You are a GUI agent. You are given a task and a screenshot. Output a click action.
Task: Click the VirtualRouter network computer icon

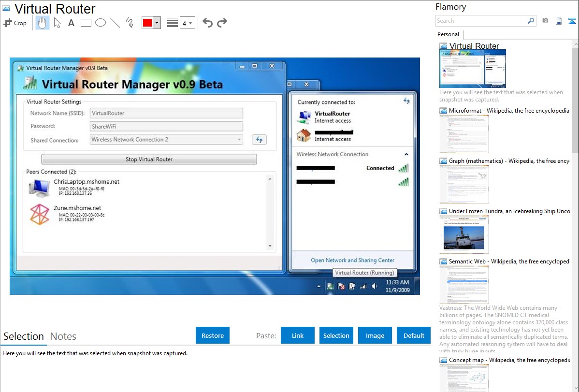click(304, 117)
